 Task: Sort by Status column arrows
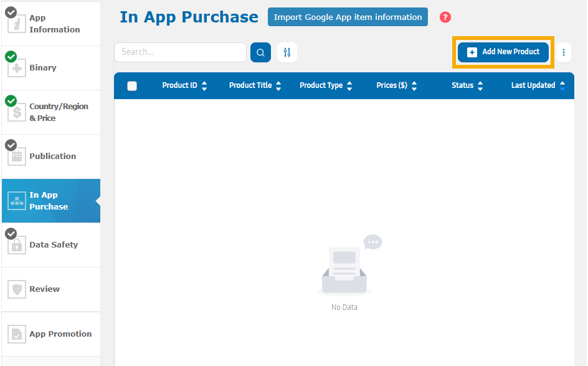pos(480,86)
